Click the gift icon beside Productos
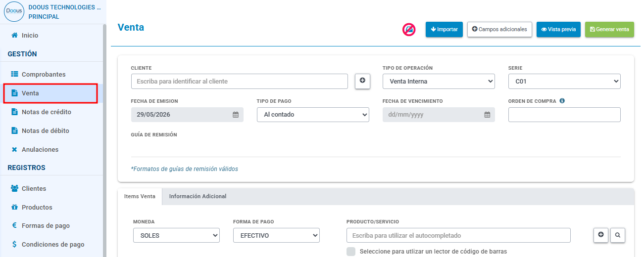644x257 pixels. pos(14,207)
